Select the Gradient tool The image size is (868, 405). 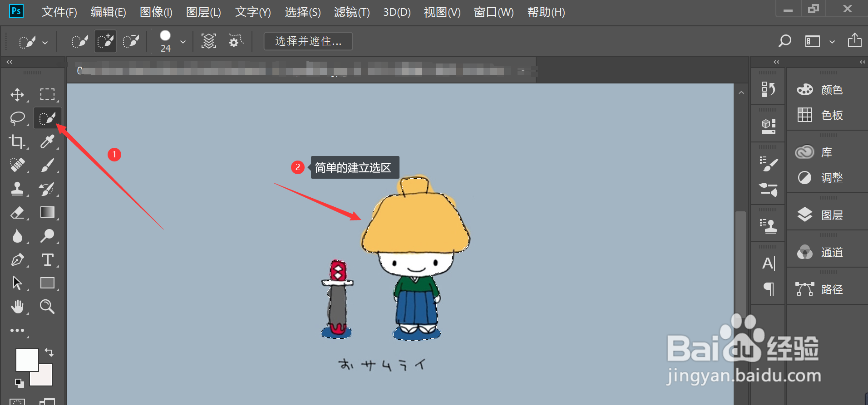[47, 212]
